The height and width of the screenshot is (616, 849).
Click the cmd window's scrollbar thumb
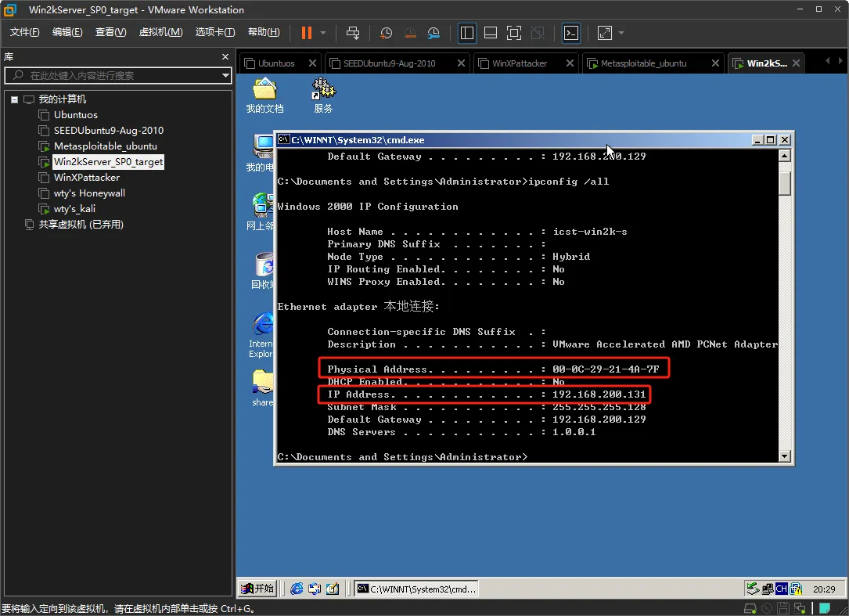[x=785, y=183]
